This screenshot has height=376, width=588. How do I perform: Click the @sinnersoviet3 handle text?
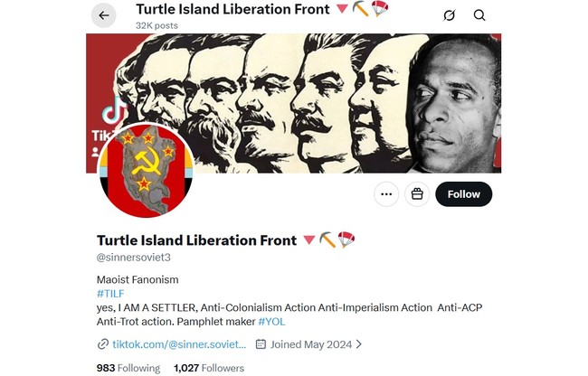coord(134,258)
